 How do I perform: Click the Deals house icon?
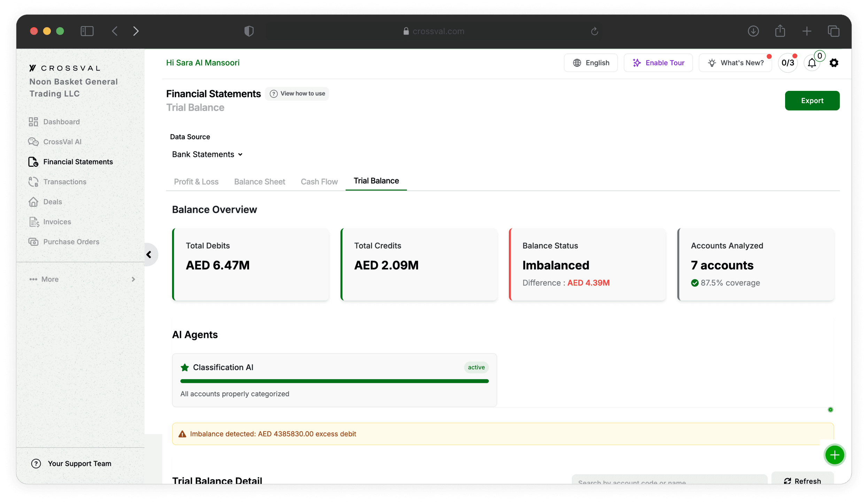pos(33,202)
